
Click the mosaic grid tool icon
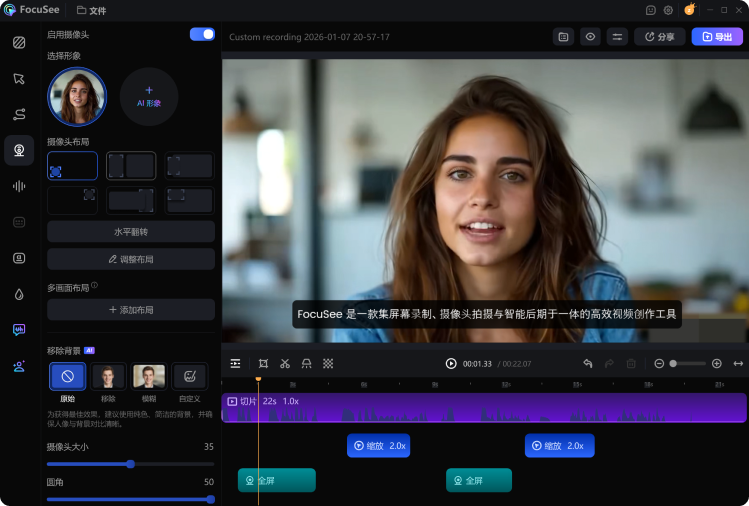coord(328,364)
